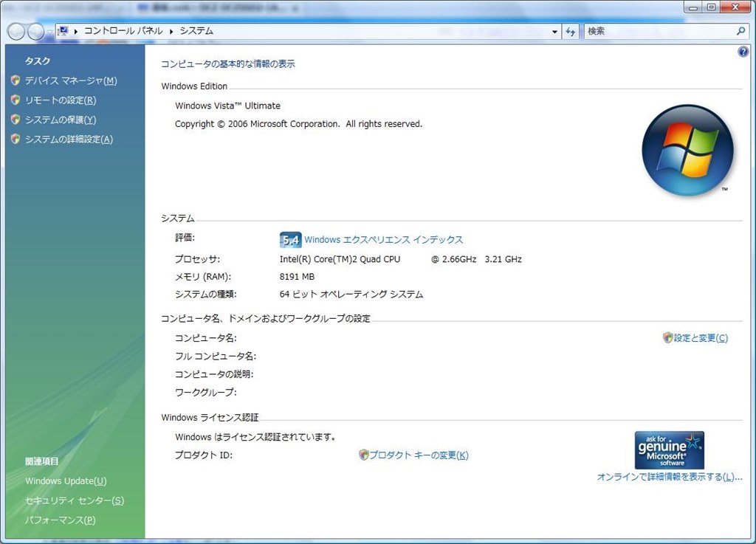The height and width of the screenshot is (544, 756).
Task: Minimize the System window
Action: tap(693, 7)
